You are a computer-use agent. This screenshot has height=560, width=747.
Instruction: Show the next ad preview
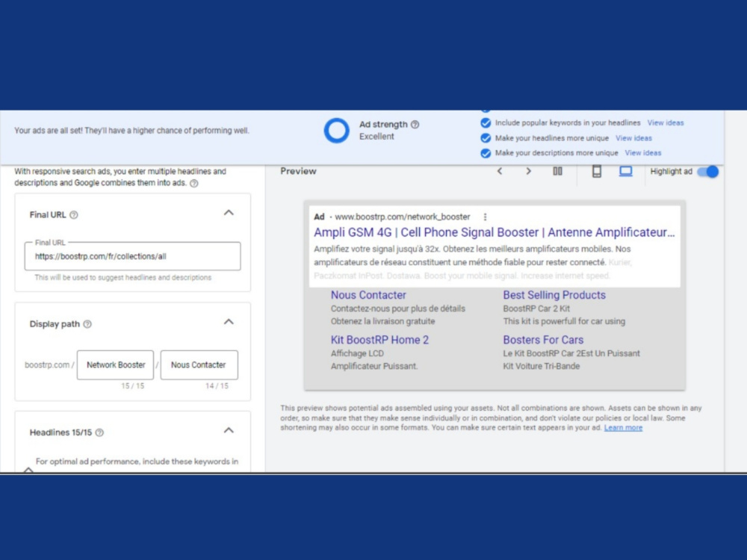click(x=528, y=171)
